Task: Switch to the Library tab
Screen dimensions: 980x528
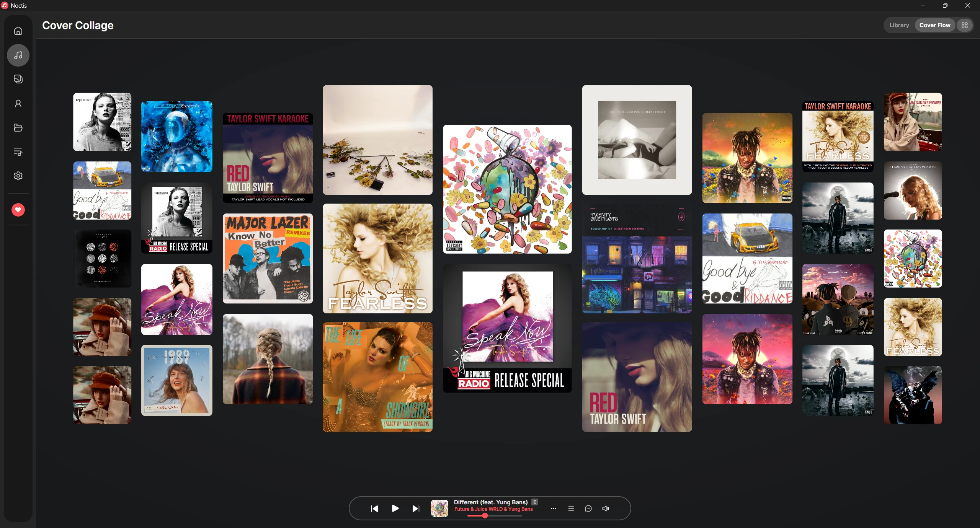Action: [899, 25]
